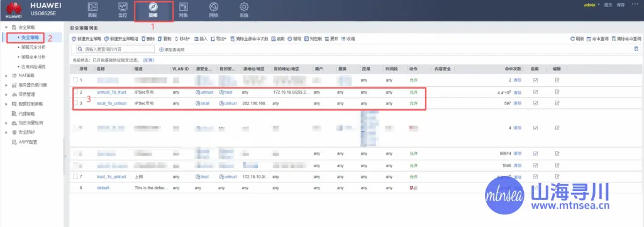
Task: Click the 新建安全策略 toolbar button
Action: [x=86, y=38]
